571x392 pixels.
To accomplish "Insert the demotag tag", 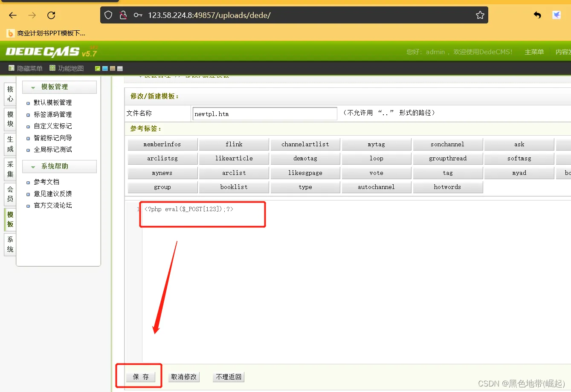I will (305, 159).
